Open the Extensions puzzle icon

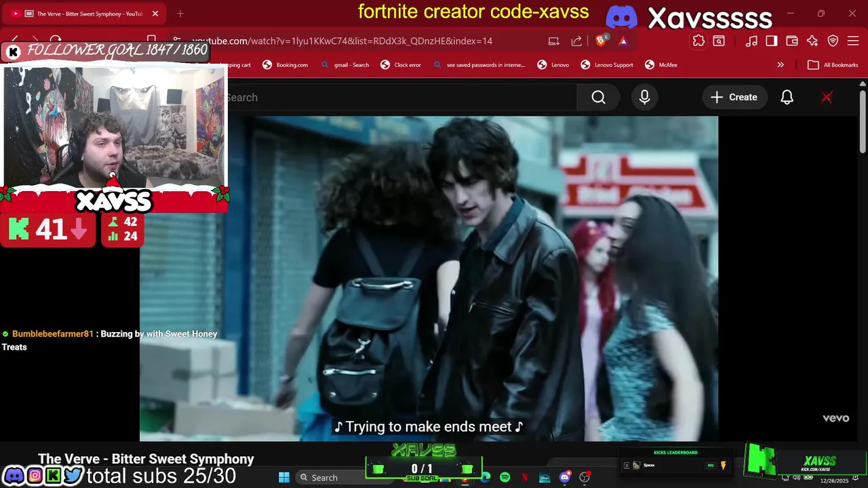point(698,41)
